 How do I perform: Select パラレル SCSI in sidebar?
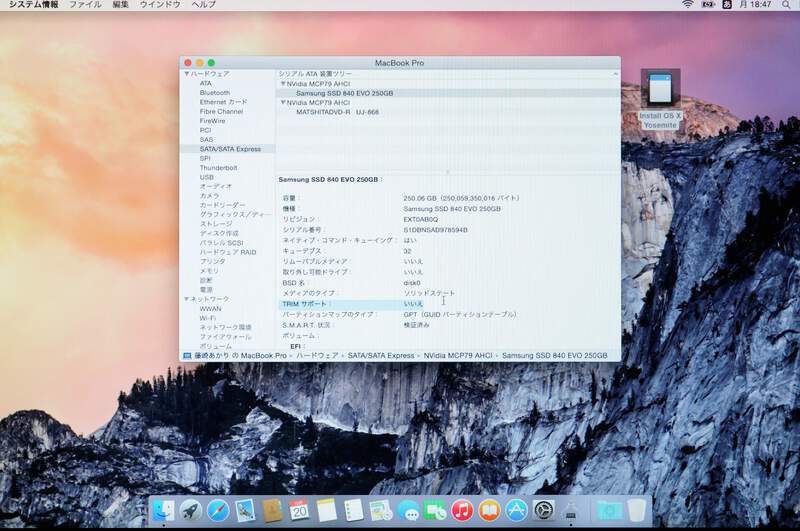[x=221, y=243]
